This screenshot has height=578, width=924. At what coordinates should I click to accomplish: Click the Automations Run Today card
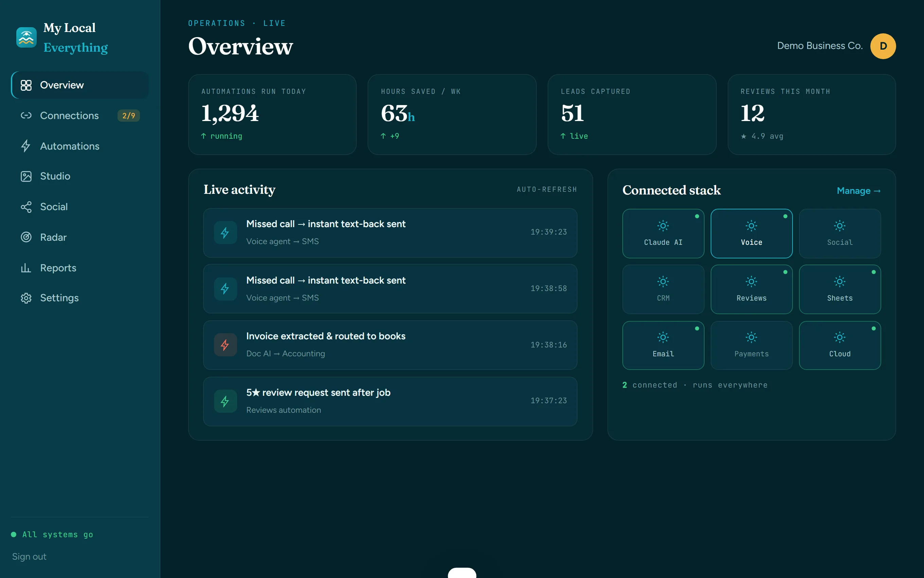(272, 115)
